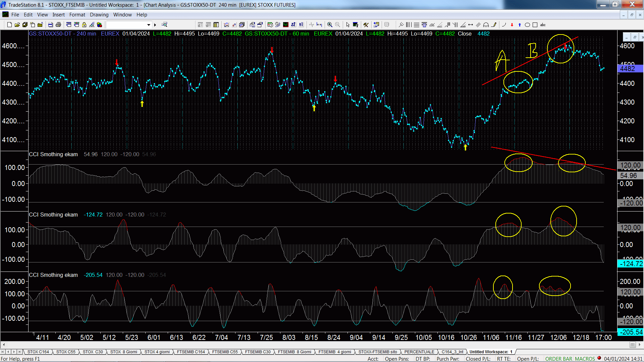The image size is (644, 362).
Task: Switch to the STOX 8 Giorni tab
Action: [123, 352]
